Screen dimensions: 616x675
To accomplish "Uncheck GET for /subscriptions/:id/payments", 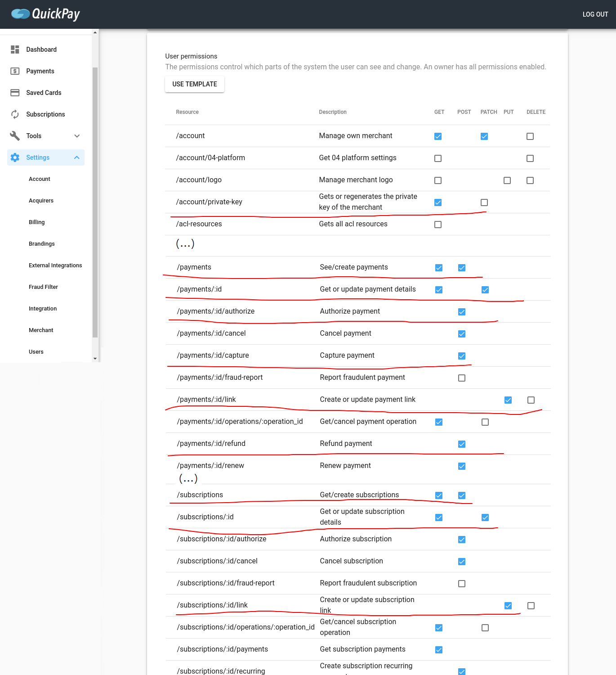I will point(439,650).
